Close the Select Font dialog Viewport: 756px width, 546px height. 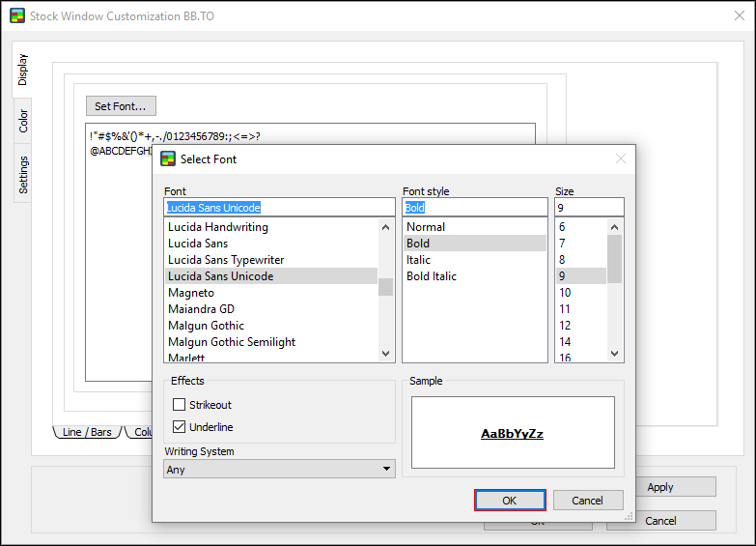point(620,158)
